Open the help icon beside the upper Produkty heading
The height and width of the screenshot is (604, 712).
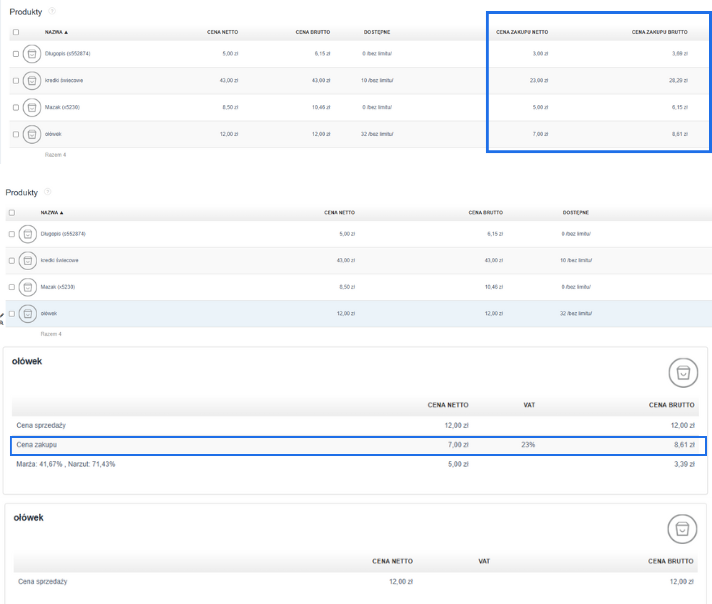click(52, 11)
